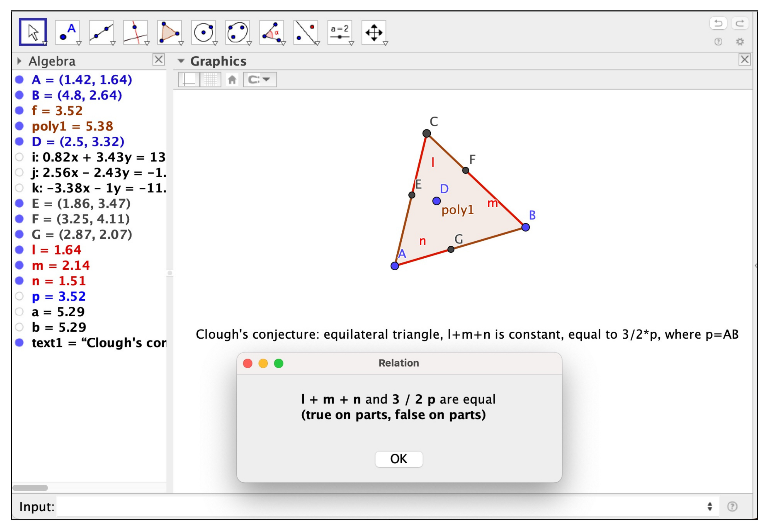Select the Line tool
This screenshot has width=769, height=532.
pos(101,32)
